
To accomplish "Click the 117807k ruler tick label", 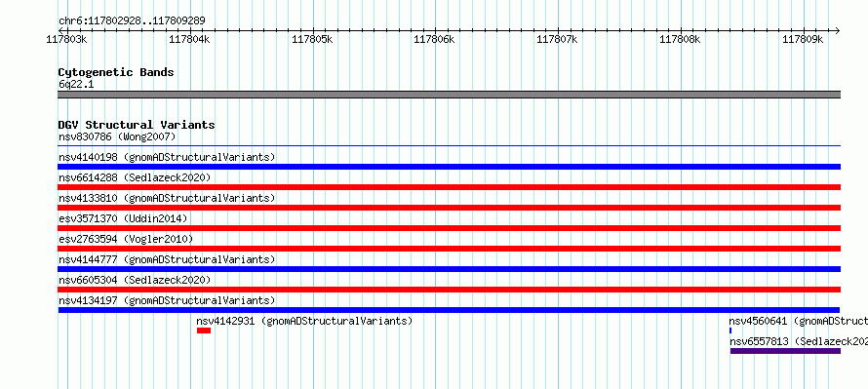I will tap(558, 39).
